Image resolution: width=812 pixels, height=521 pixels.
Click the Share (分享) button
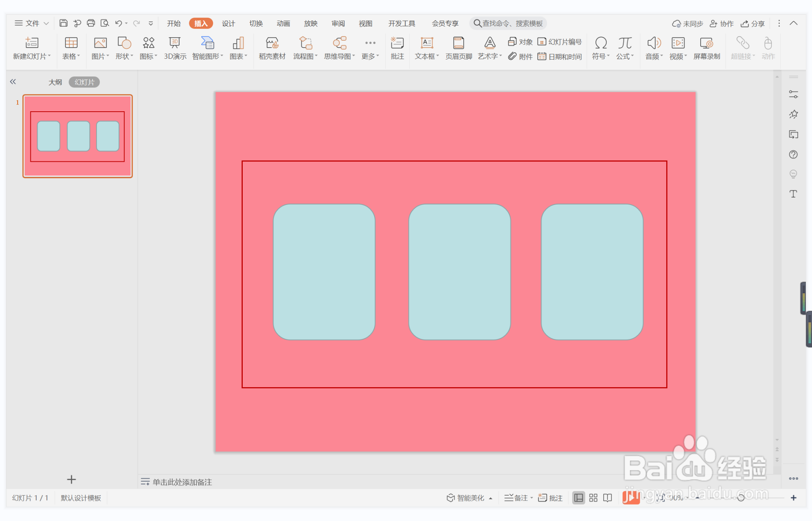[x=752, y=23]
